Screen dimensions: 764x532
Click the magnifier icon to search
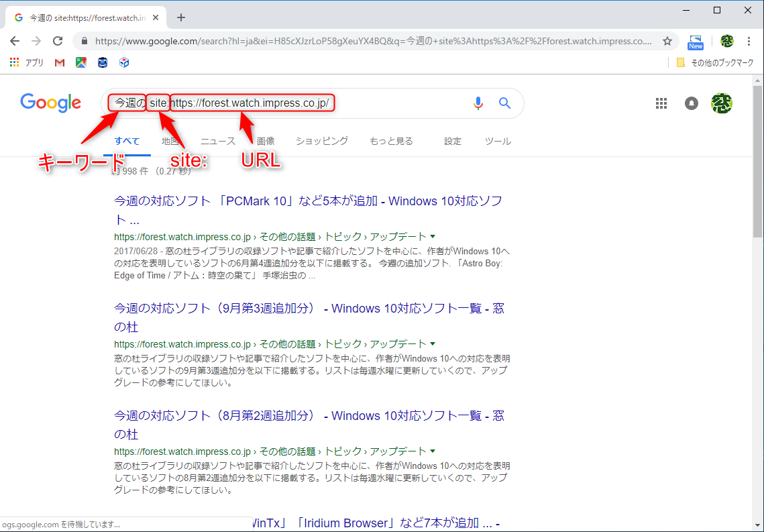click(504, 103)
